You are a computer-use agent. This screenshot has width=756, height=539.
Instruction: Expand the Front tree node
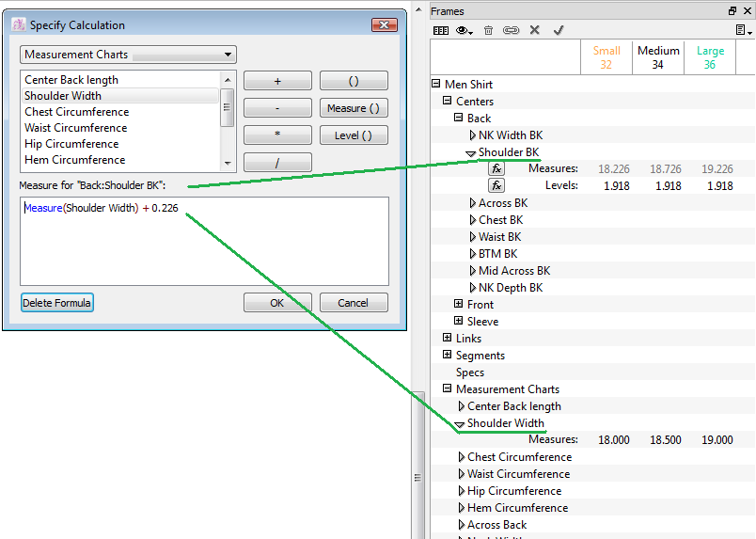point(459,304)
